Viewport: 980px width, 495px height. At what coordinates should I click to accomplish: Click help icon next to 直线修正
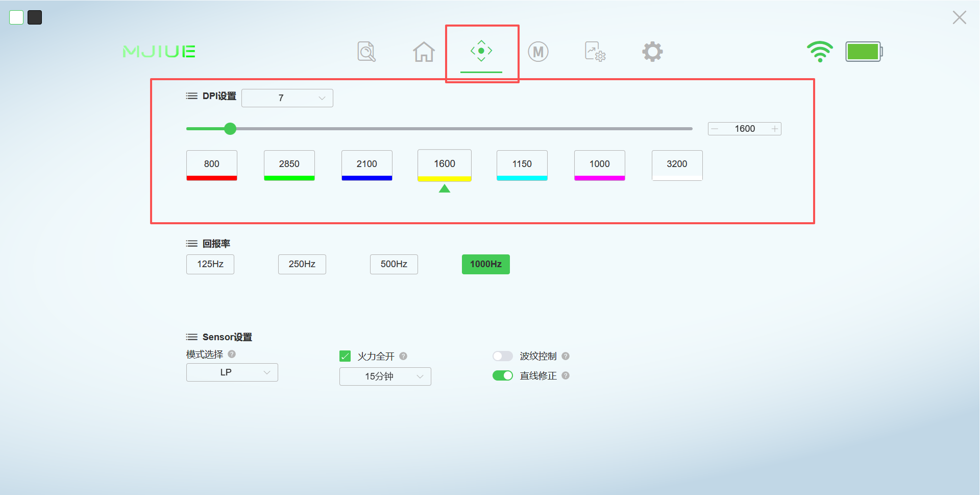pos(566,375)
